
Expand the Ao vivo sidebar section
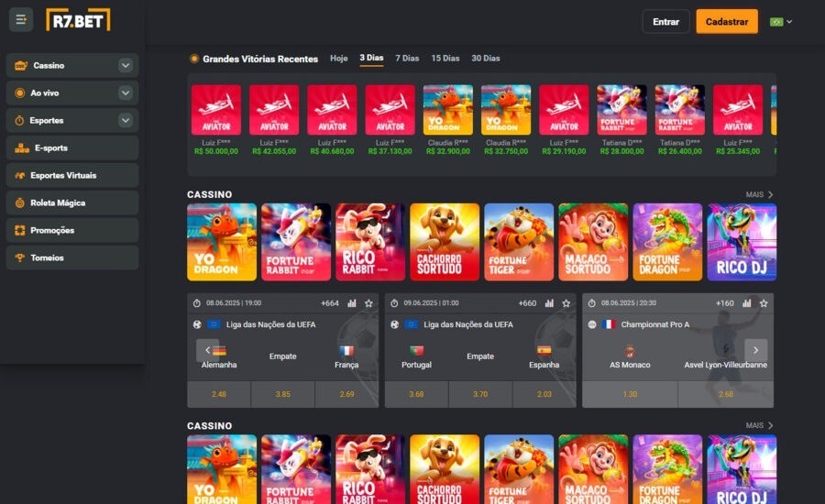pyautogui.click(x=126, y=93)
